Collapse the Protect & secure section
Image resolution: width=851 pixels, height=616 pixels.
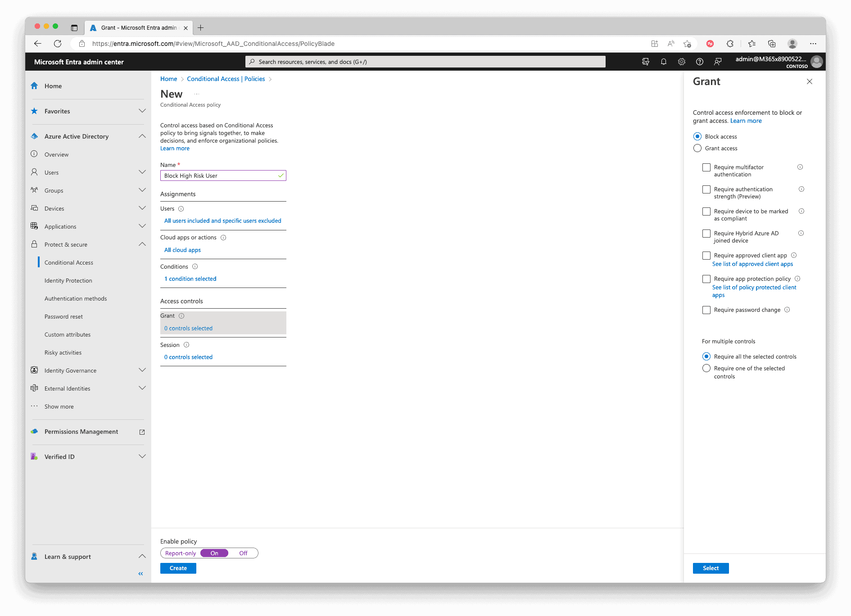(142, 244)
